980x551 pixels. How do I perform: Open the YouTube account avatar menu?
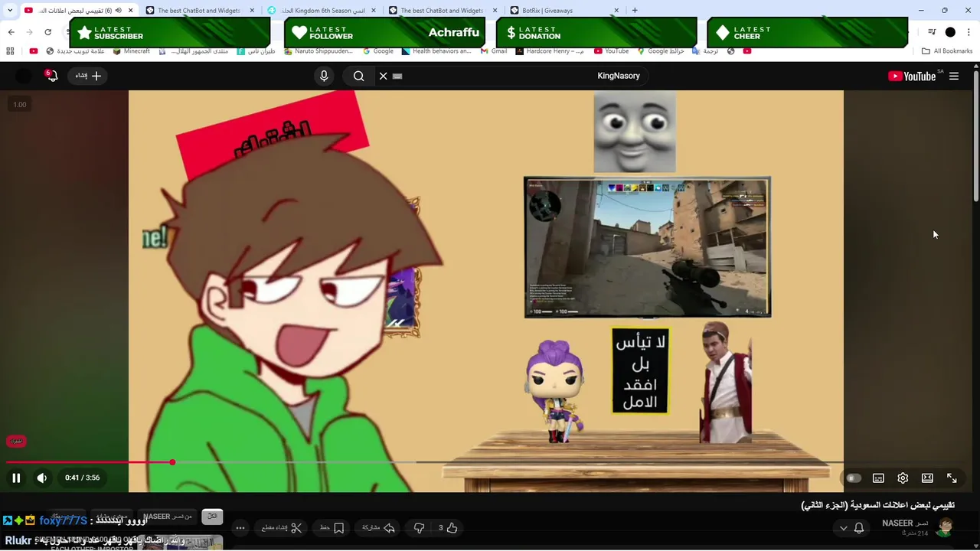point(24,76)
